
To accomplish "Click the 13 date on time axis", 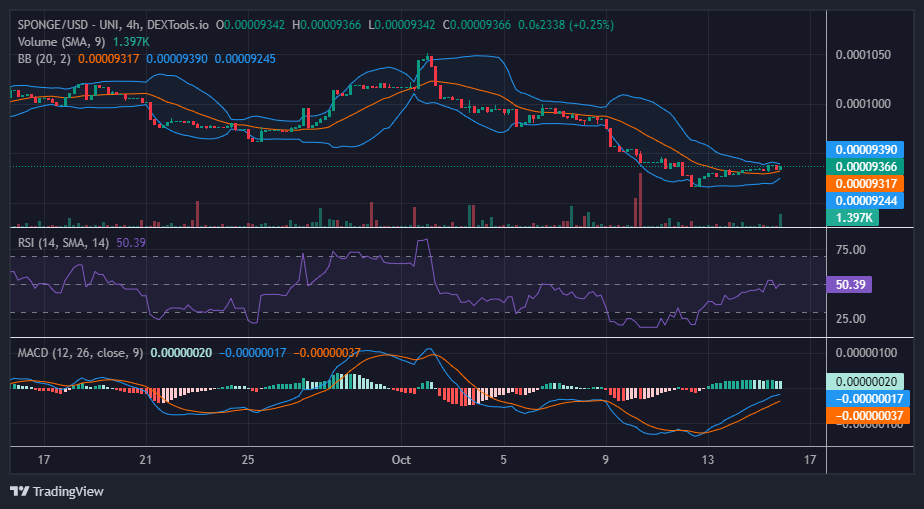I will [x=708, y=460].
